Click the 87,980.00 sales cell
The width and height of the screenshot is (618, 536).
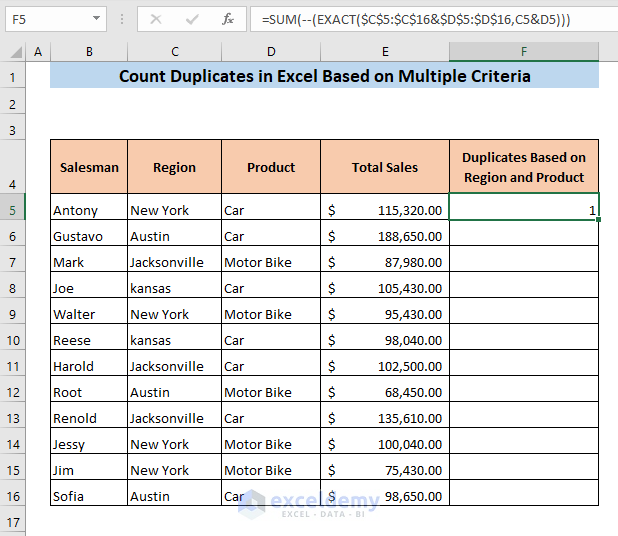pos(385,259)
